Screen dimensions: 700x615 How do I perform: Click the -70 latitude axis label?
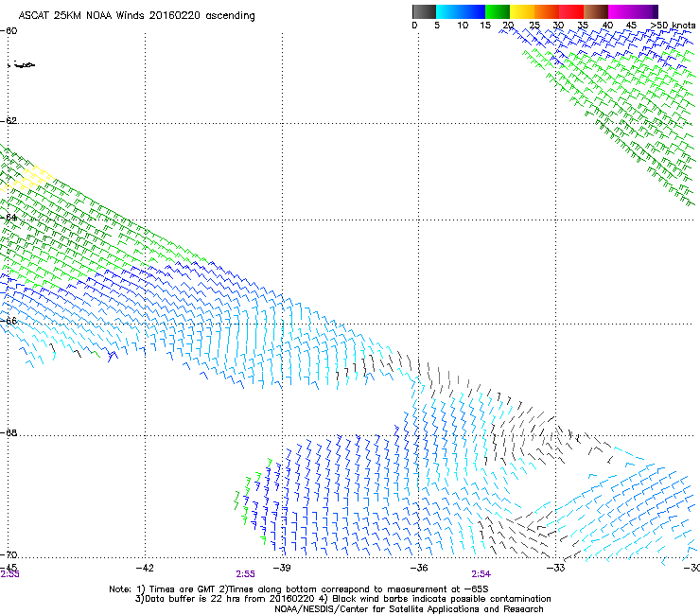click(9, 554)
